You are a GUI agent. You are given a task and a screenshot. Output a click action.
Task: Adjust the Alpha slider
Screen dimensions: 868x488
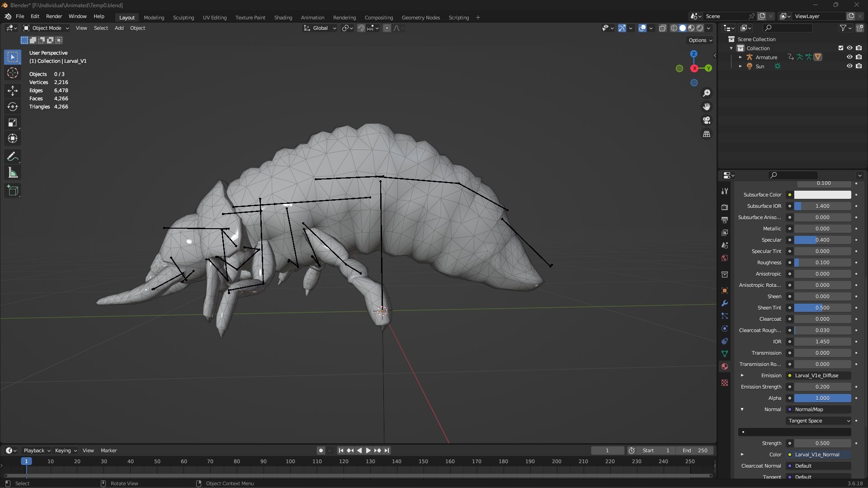[822, 398]
